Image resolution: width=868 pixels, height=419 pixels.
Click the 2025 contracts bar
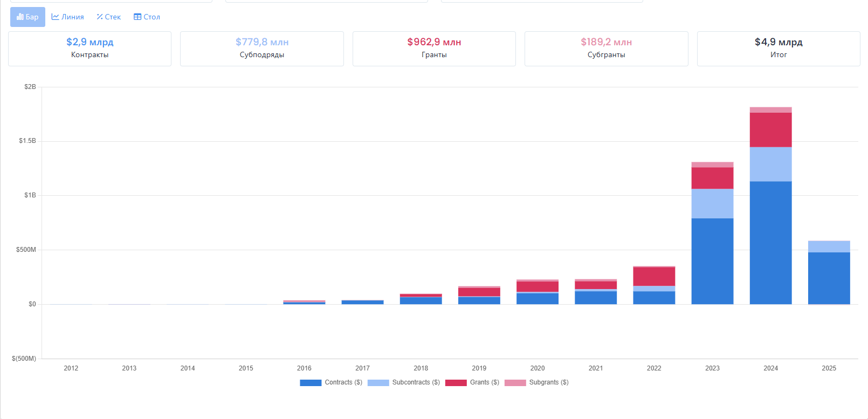tap(829, 278)
